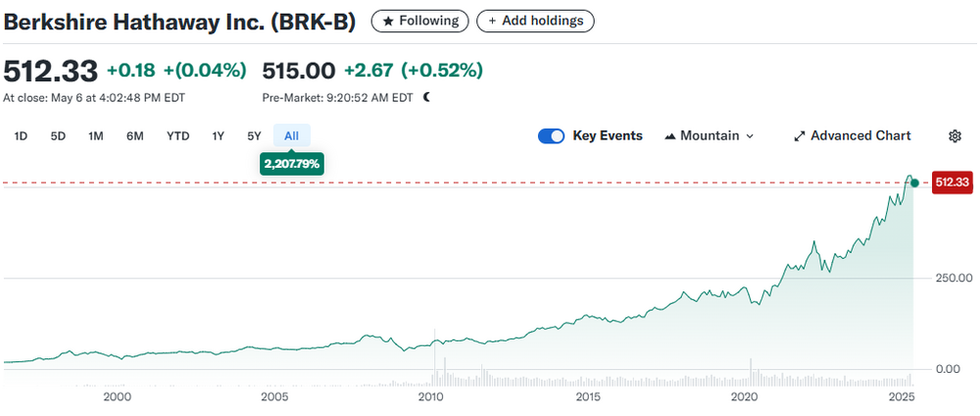Click the plus Add holdings button
This screenshot has width=980, height=416.
(x=535, y=21)
